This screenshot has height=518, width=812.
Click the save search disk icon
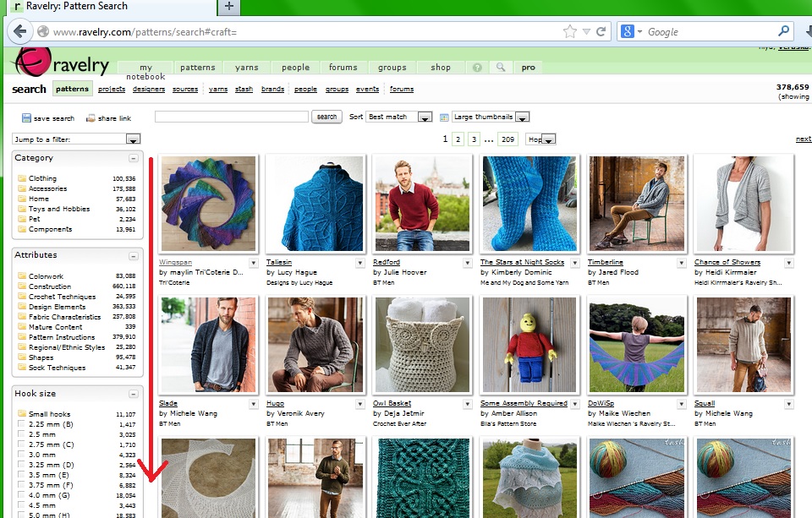(x=26, y=118)
